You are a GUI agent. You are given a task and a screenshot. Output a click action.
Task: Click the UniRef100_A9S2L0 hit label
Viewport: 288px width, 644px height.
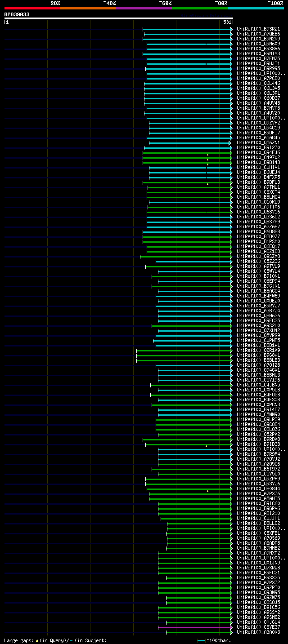click(258, 325)
